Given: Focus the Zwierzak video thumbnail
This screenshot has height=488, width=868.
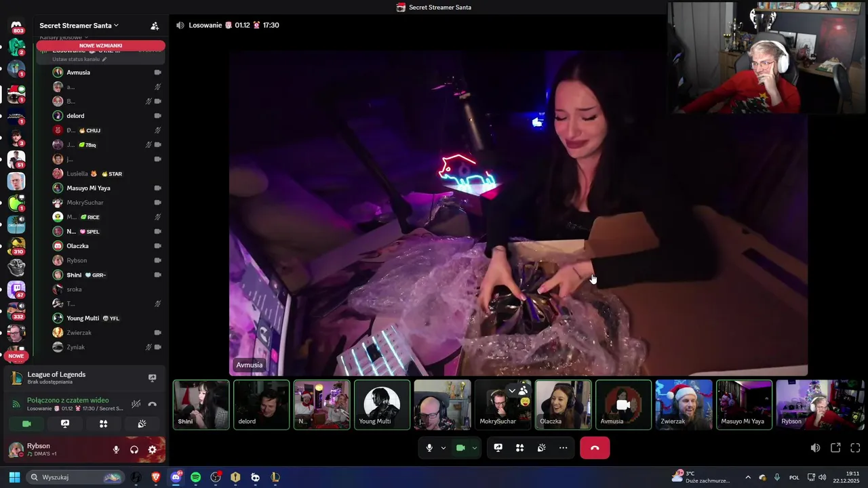Looking at the screenshot, I should 684,405.
